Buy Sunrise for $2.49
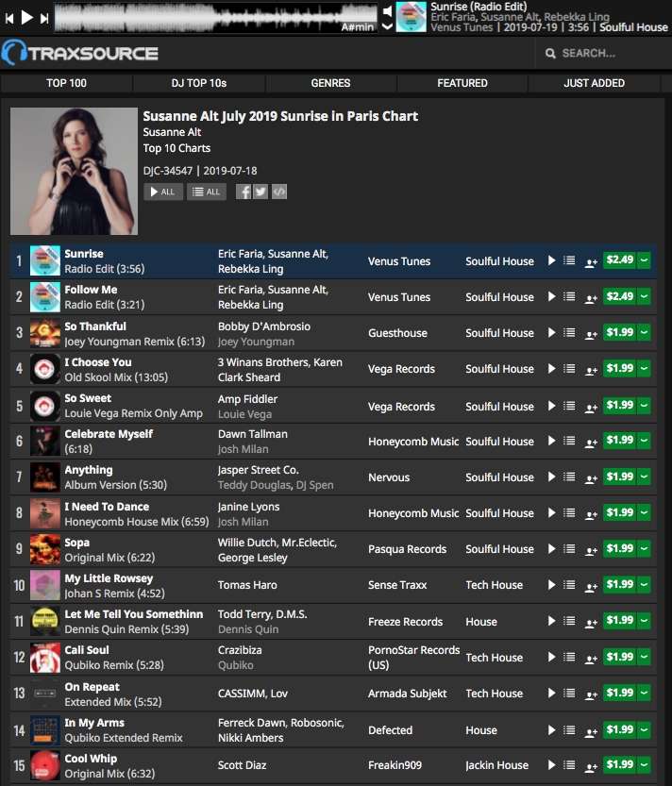672x786 pixels. 620,260
